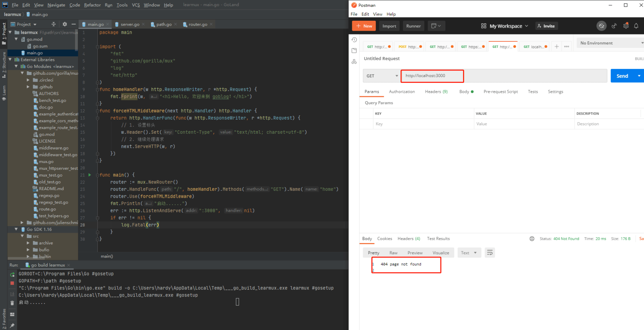Open Postman View menu
This screenshot has width=644, height=330.
pyautogui.click(x=378, y=14)
